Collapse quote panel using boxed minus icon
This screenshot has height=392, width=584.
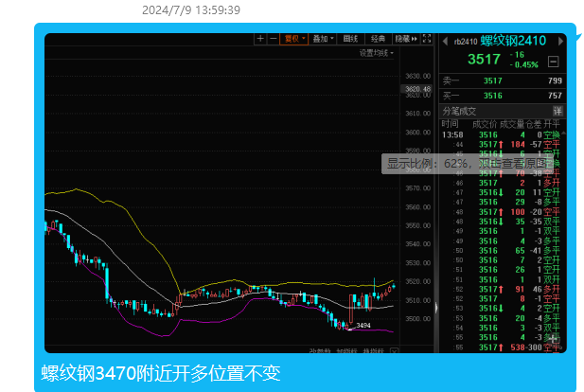pyautogui.click(x=554, y=62)
